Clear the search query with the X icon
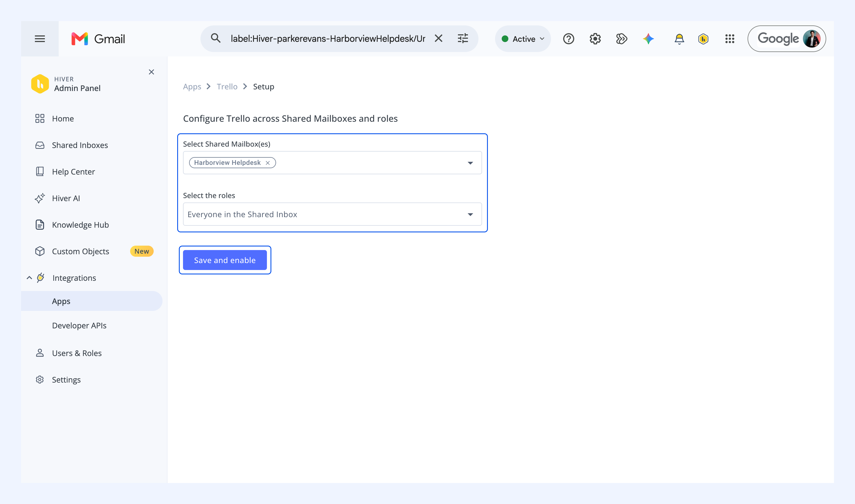The image size is (855, 504). [x=439, y=38]
